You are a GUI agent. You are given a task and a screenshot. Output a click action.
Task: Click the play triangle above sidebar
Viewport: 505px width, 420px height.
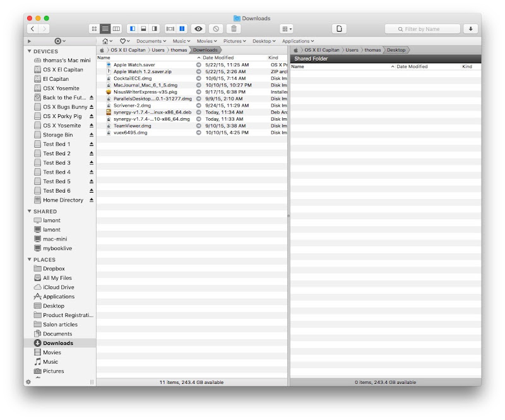[x=29, y=41]
